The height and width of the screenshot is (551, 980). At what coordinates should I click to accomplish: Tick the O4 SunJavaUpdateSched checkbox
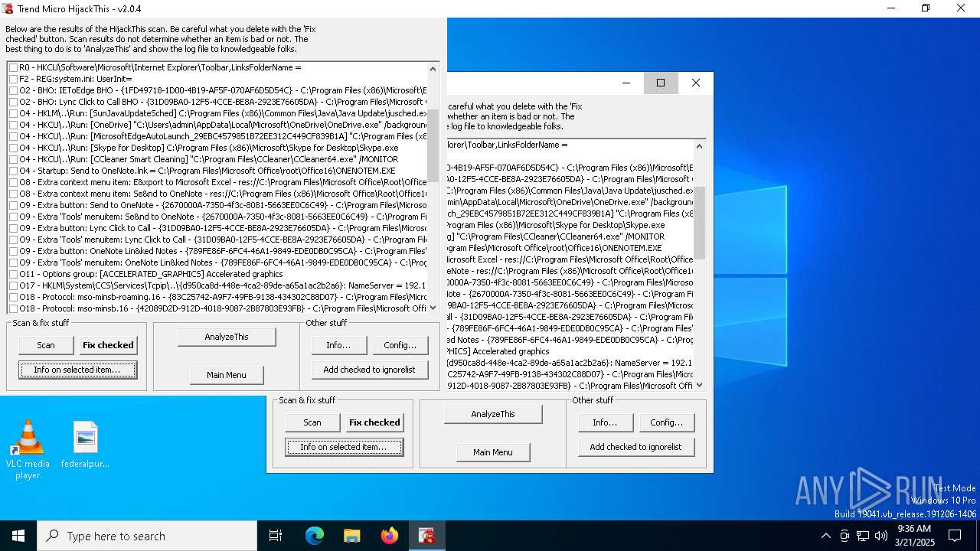coord(14,113)
